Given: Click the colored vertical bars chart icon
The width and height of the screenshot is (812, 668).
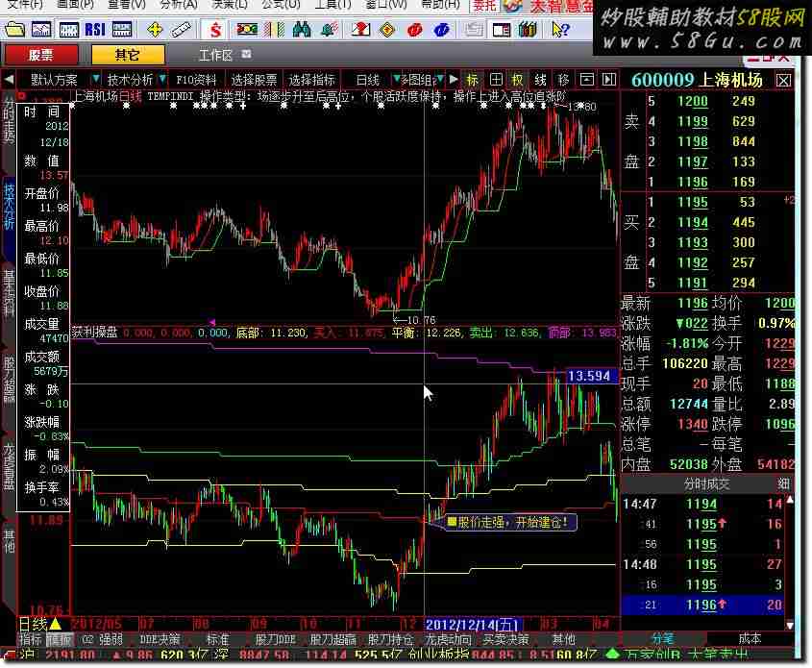Looking at the screenshot, I should pyautogui.click(x=274, y=30).
